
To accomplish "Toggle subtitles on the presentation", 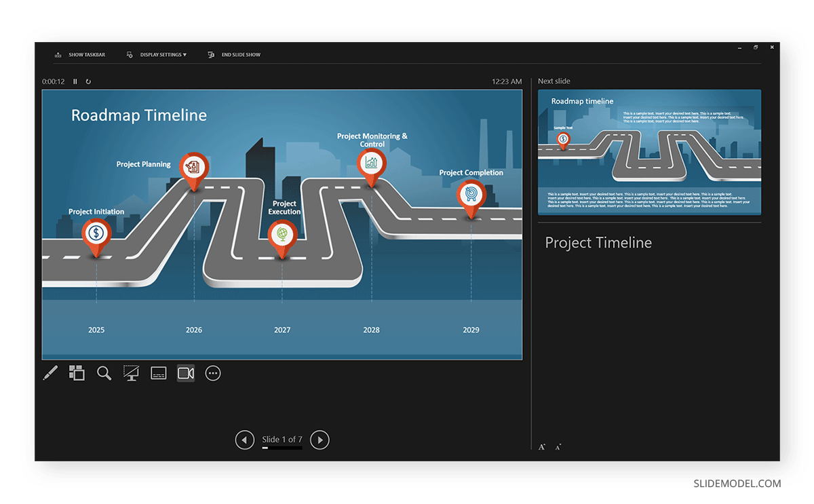I will (x=158, y=373).
